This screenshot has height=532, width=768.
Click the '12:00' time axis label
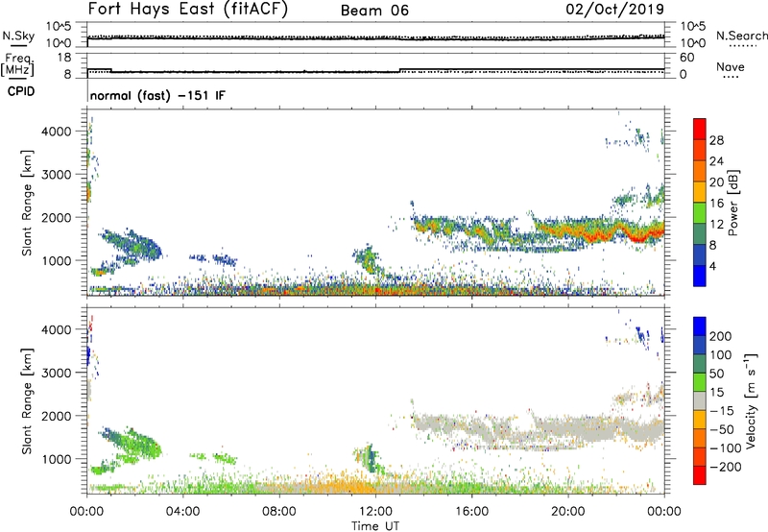pos(375,512)
